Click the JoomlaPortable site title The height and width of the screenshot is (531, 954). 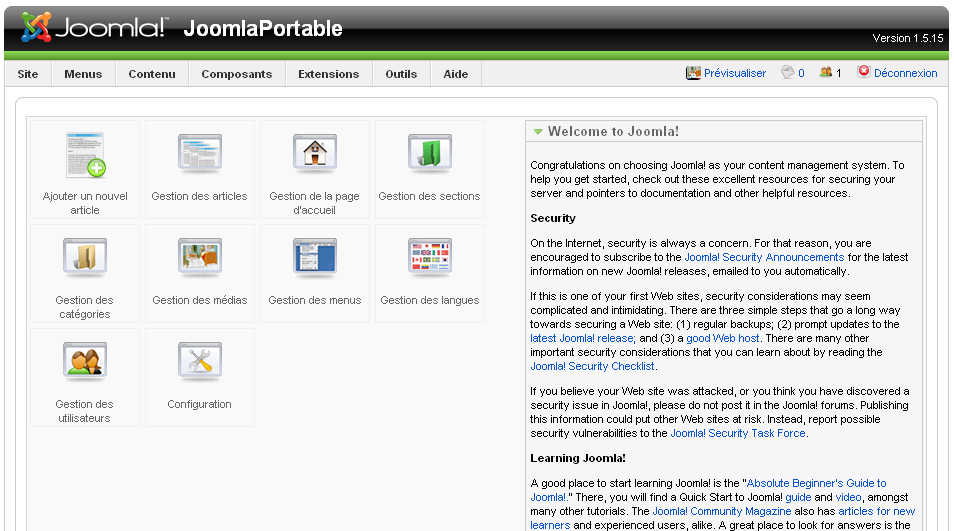tap(263, 29)
